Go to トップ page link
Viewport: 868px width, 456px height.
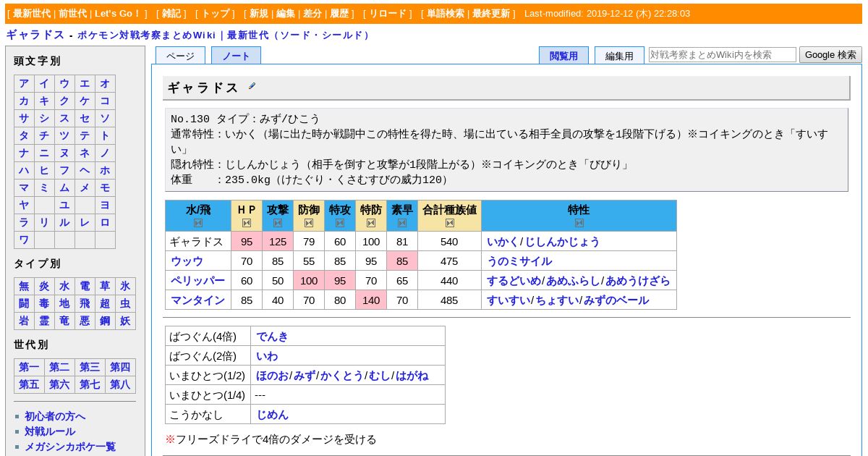(215, 14)
